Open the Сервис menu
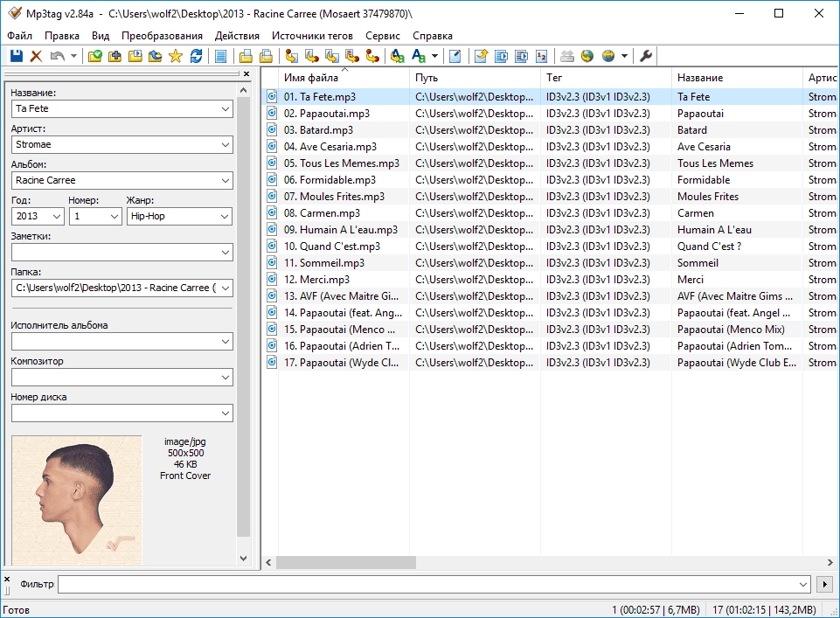Viewport: 840px width, 618px height. point(383,35)
